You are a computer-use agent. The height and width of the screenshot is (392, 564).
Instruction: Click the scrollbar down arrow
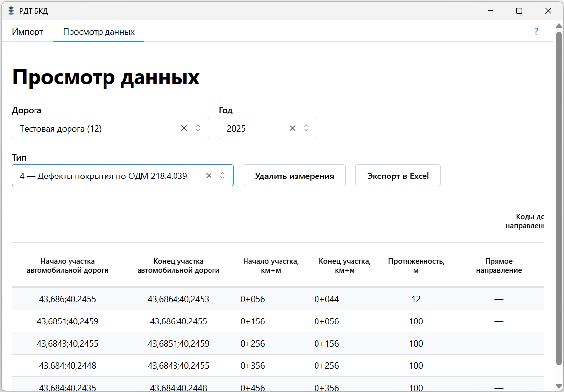point(559,387)
